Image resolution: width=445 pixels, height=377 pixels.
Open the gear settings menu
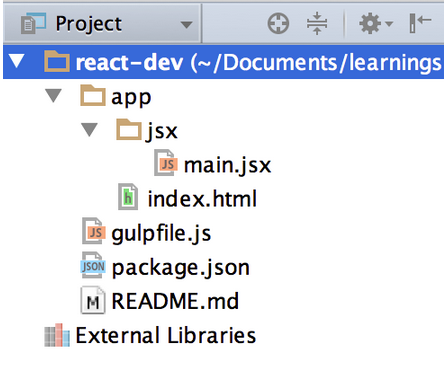(376, 24)
